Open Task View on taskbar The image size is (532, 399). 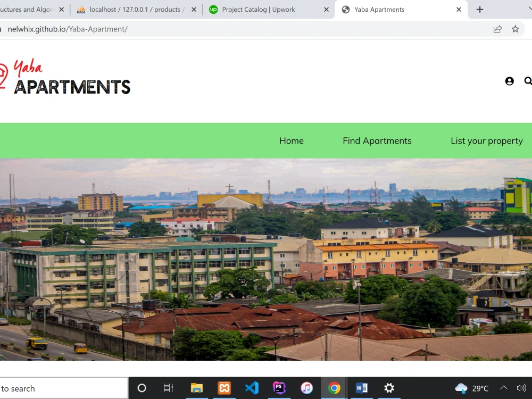click(x=168, y=388)
